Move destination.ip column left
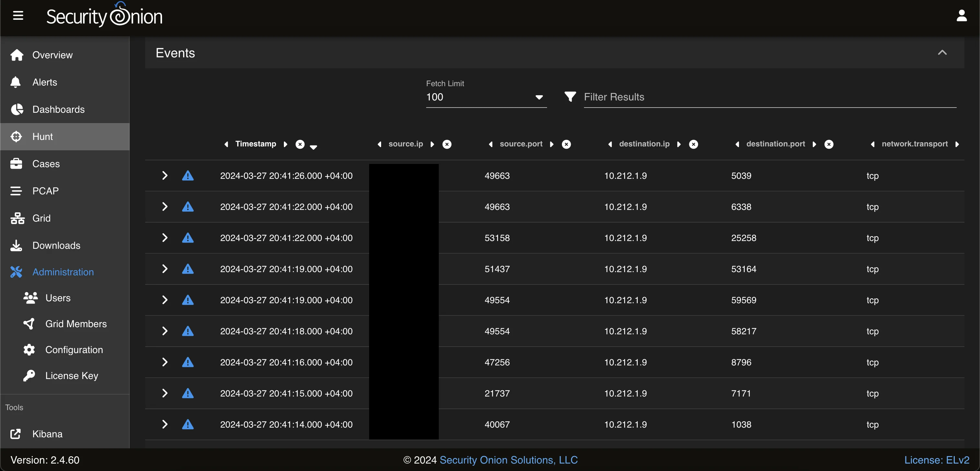The height and width of the screenshot is (471, 980). click(610, 144)
